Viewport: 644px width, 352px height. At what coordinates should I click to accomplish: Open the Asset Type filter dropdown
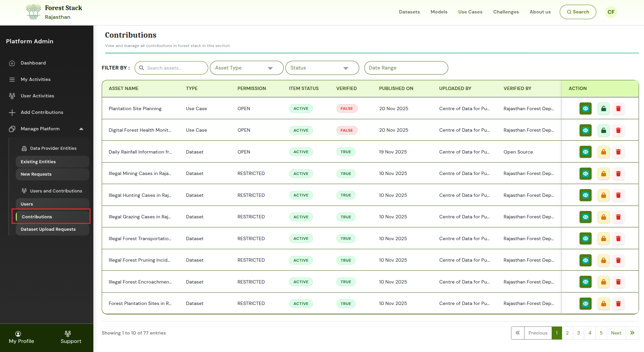coord(246,68)
